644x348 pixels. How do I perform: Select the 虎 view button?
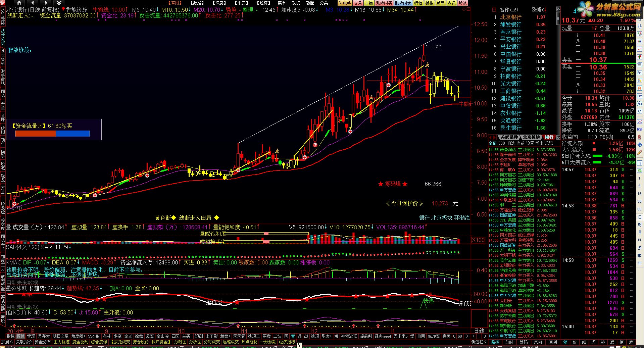pos(593,342)
